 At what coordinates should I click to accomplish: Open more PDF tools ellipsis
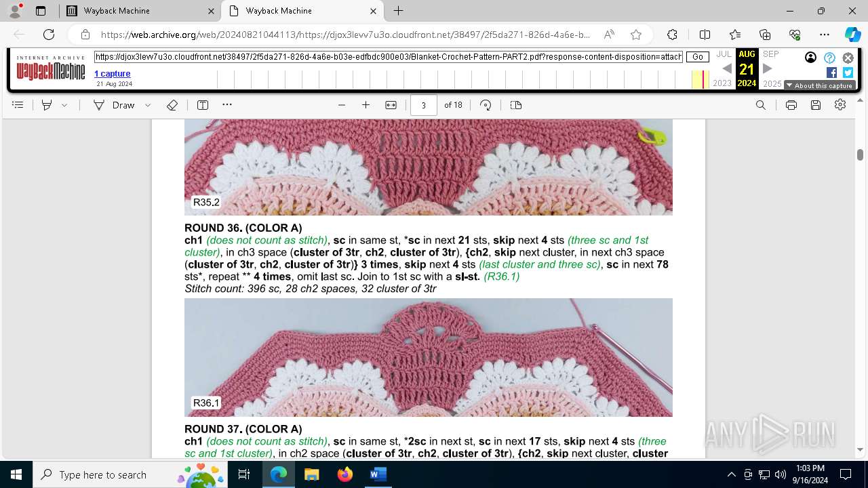pos(227,105)
